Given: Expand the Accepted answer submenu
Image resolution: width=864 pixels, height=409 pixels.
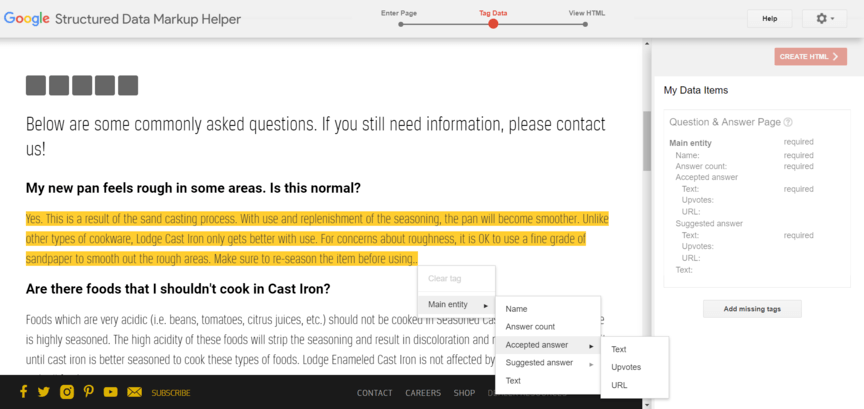Looking at the screenshot, I should point(548,346).
